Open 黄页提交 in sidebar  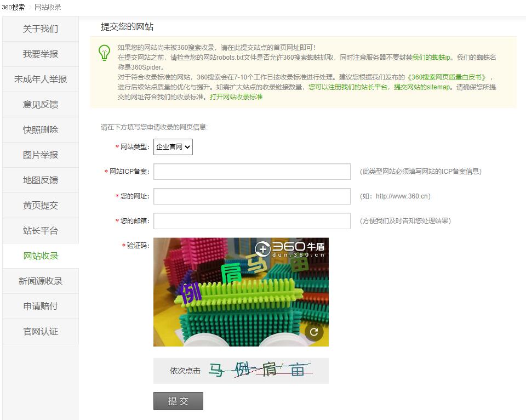tap(41, 206)
